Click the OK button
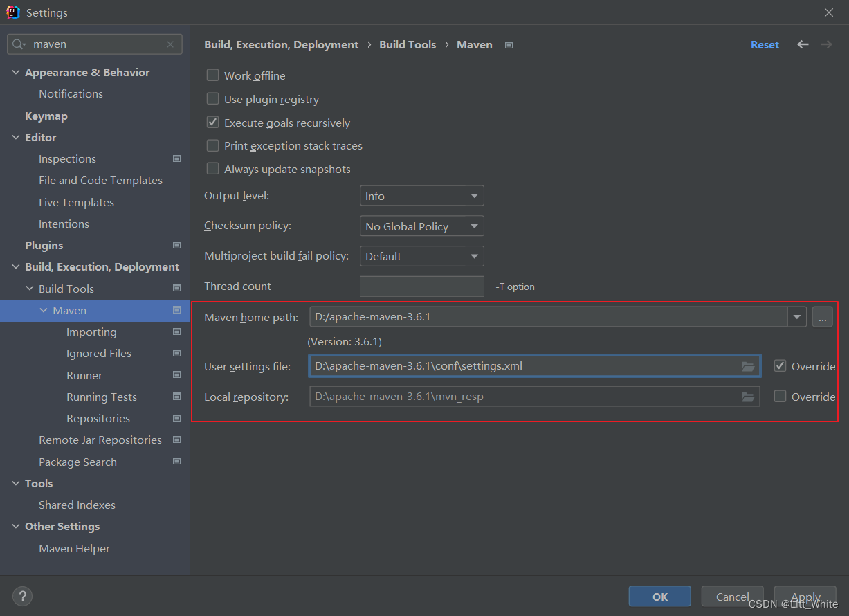Image resolution: width=849 pixels, height=616 pixels. point(659,597)
